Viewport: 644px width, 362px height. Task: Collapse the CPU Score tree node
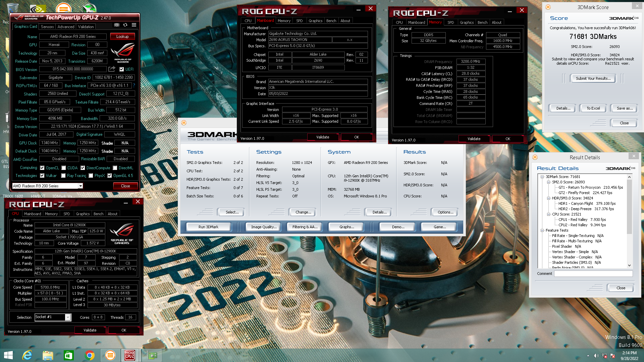click(x=549, y=214)
